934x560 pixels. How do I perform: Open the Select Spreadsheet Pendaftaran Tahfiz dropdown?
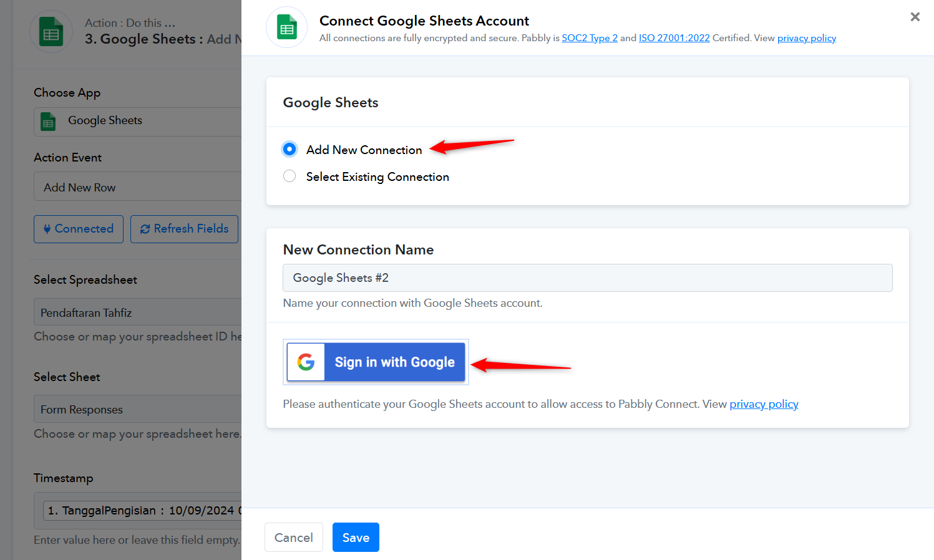137,312
